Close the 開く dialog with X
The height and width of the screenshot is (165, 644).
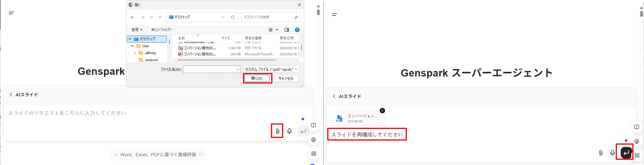299,5
